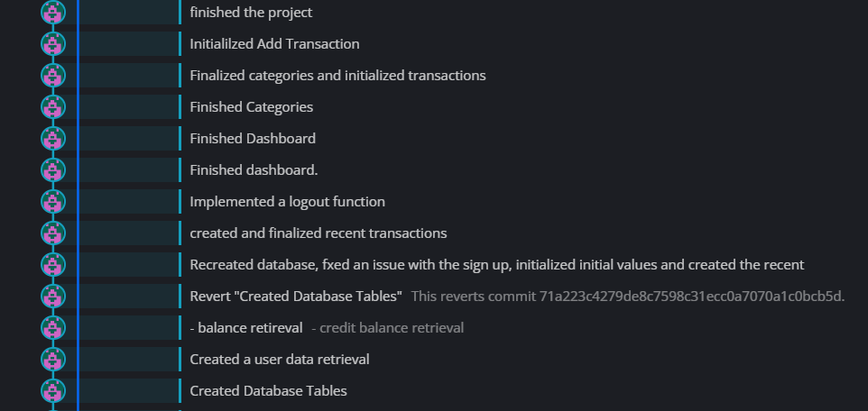Viewport: 868px width, 411px height.
Task: Click the avatar for "Created a user data retrieval"
Action: (53, 360)
